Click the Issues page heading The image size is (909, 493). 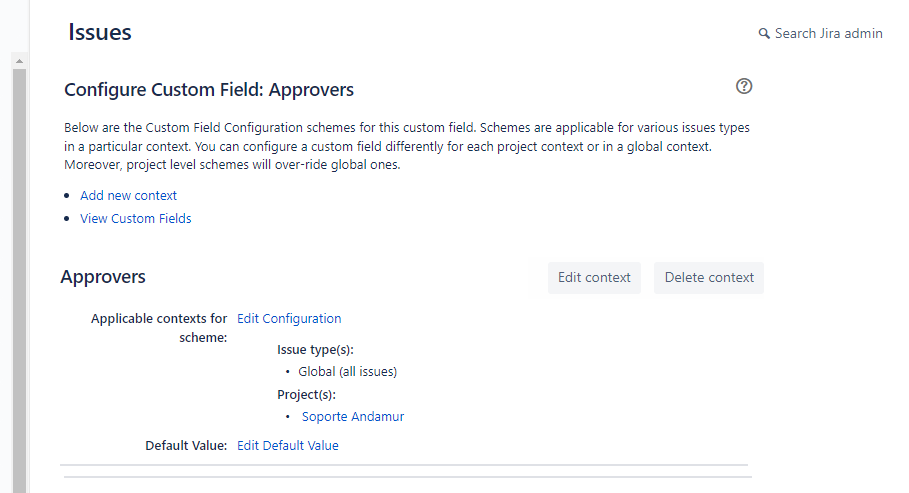100,32
